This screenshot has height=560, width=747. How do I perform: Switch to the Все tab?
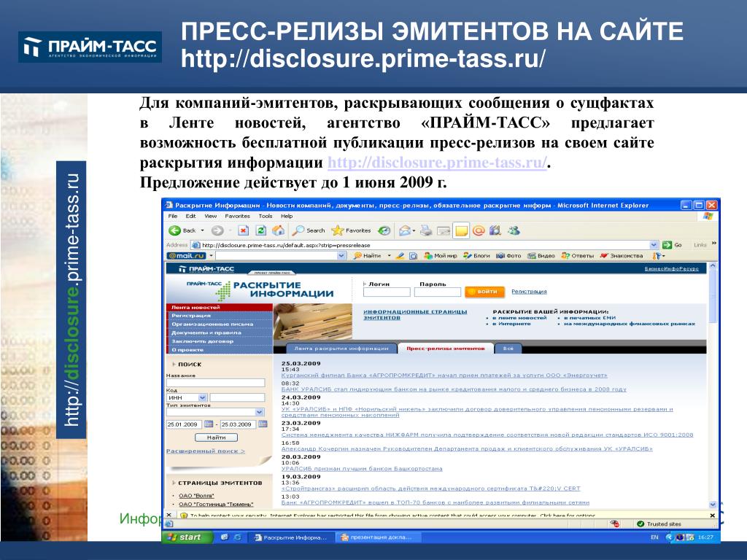click(x=508, y=348)
